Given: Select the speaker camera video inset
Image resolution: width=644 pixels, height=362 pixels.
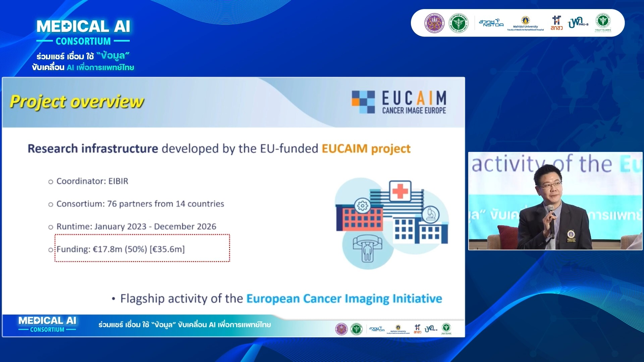Looking at the screenshot, I should click(x=555, y=201).
